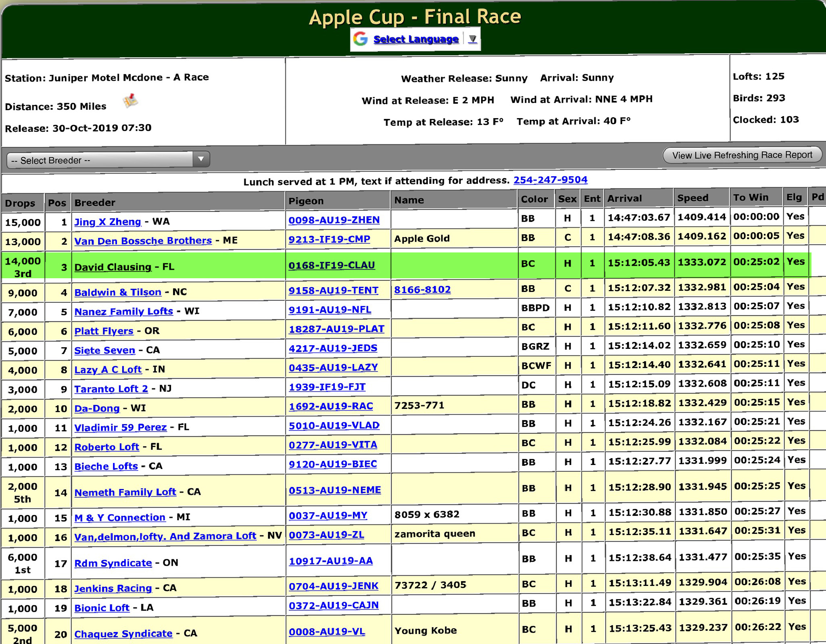Click the Drops column header
This screenshot has width=826, height=644.
[x=20, y=203]
